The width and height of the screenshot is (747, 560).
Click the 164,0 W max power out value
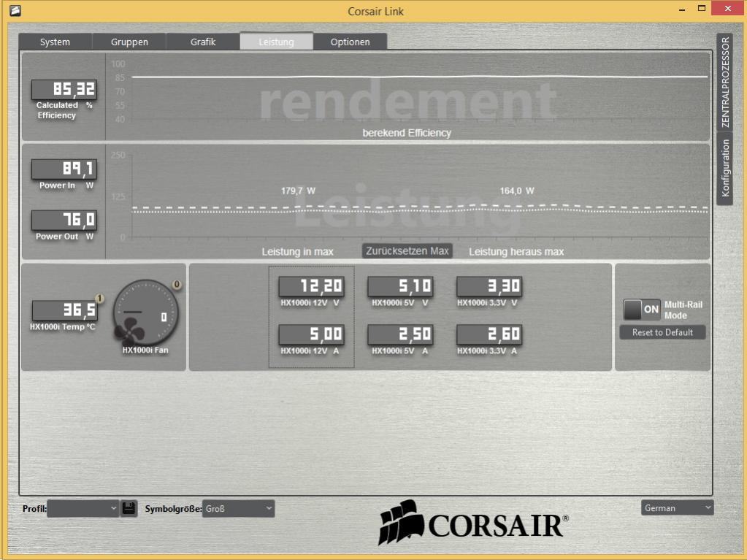tap(517, 191)
